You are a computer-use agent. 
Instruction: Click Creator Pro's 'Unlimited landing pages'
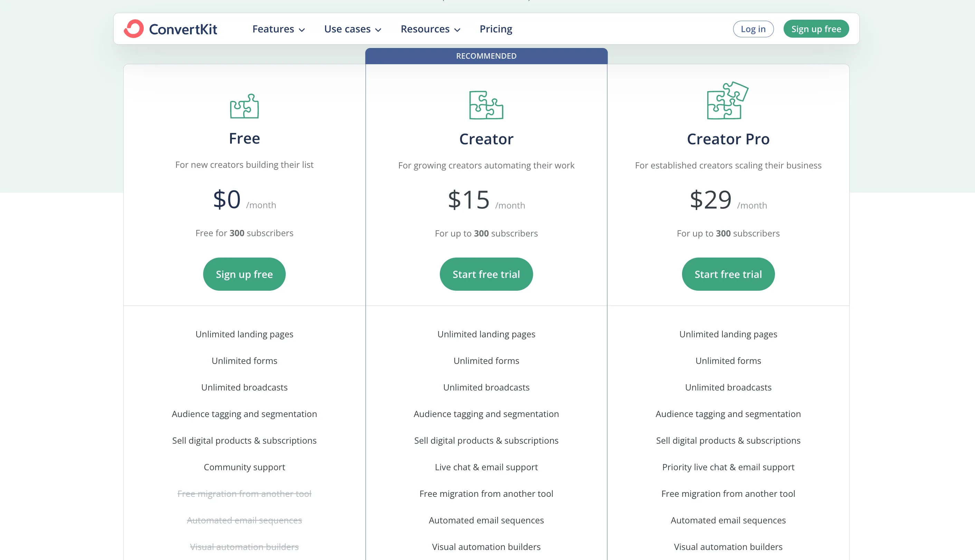(x=728, y=334)
